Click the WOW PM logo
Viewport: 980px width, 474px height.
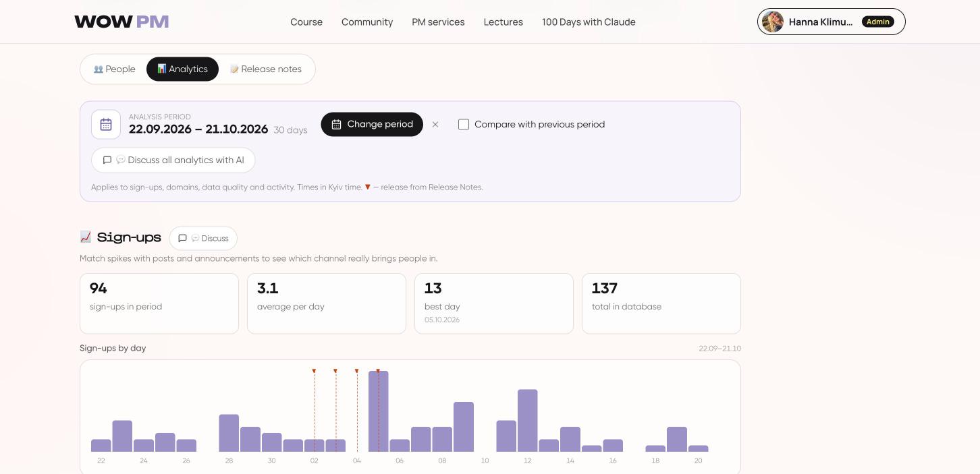121,22
